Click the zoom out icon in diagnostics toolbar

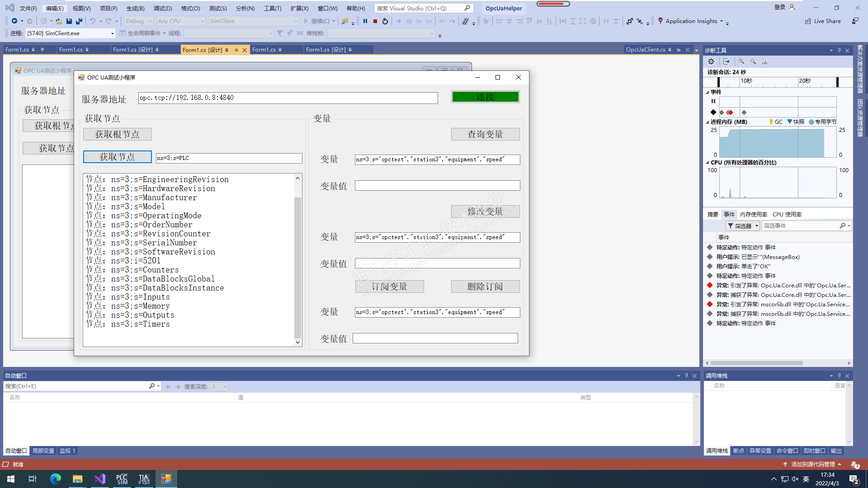753,61
